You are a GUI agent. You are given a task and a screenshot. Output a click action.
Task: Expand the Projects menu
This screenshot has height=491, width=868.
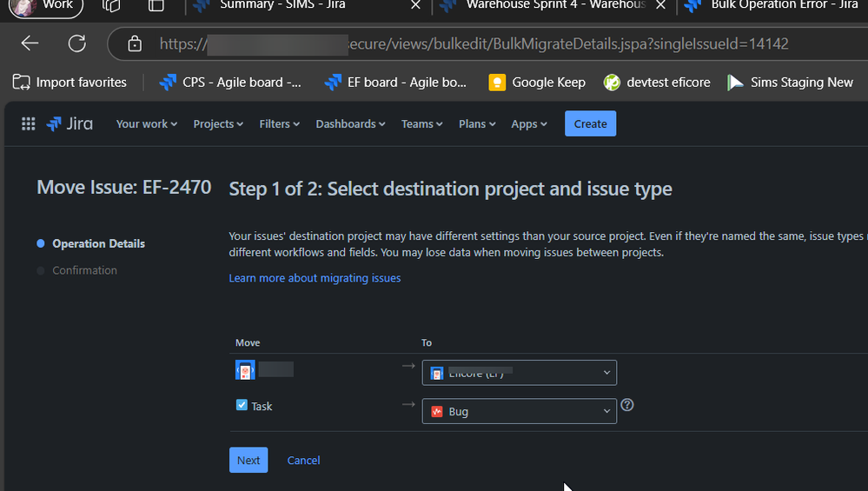pyautogui.click(x=218, y=124)
